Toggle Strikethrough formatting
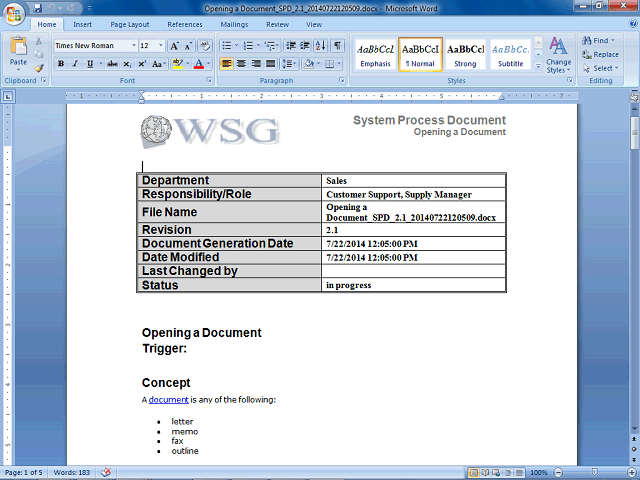Viewport: 640px width, 480px height. click(112, 64)
